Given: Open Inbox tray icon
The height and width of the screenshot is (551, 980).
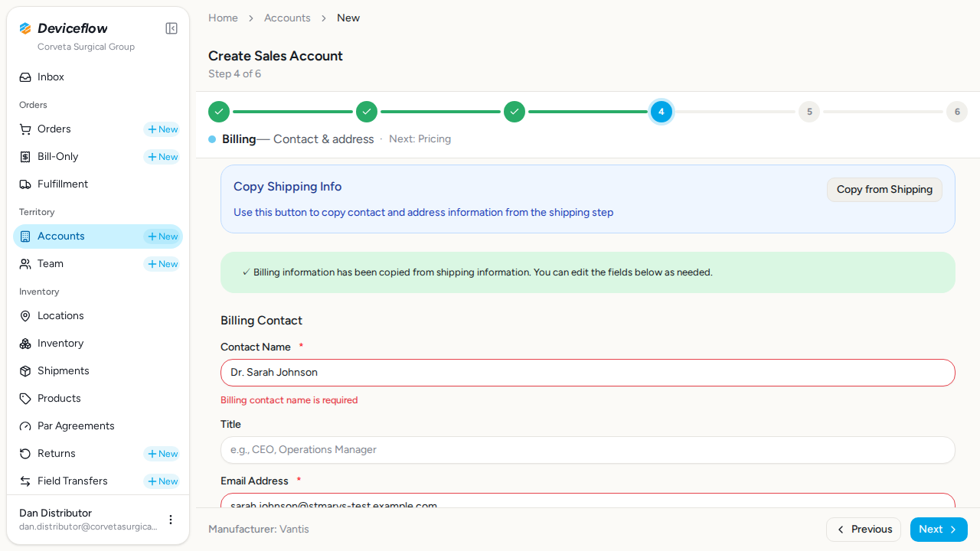Looking at the screenshot, I should (25, 77).
